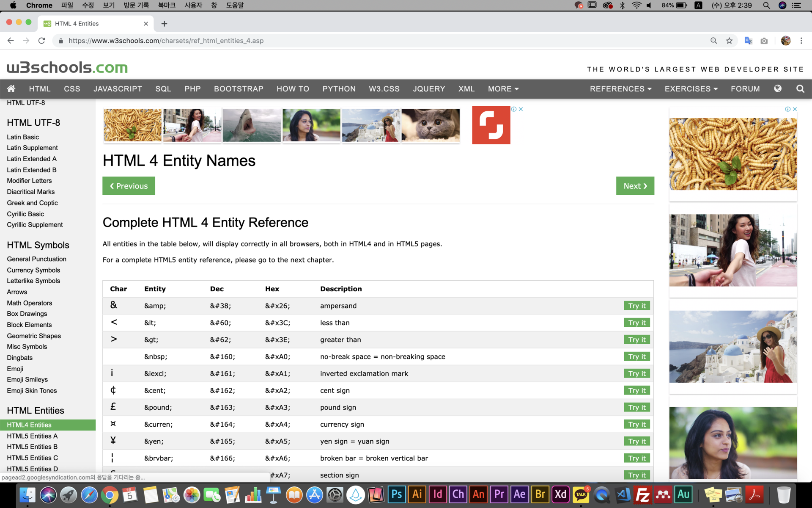
Task: Open Adobe Premiere Pro from the dock
Action: click(499, 494)
